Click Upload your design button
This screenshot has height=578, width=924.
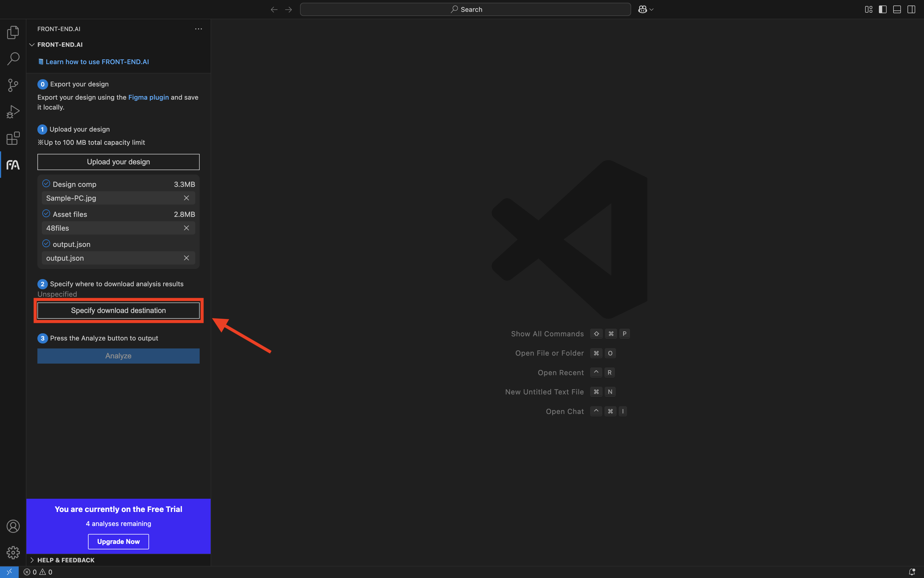click(118, 162)
